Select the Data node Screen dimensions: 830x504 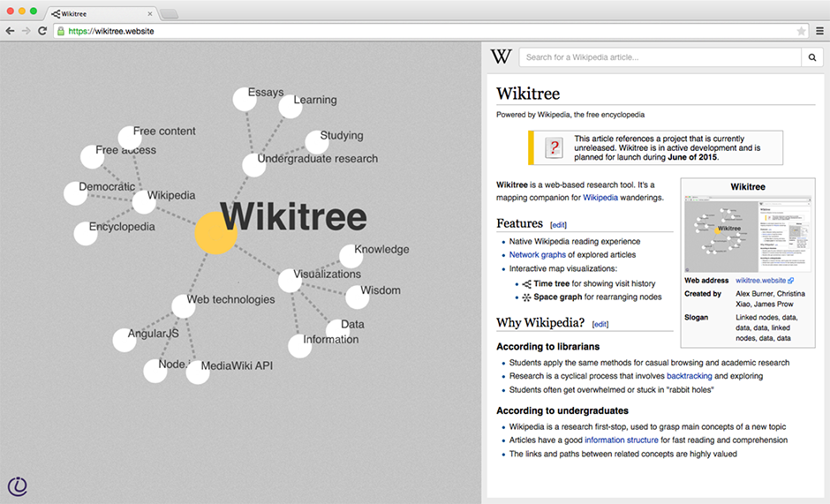337,331
